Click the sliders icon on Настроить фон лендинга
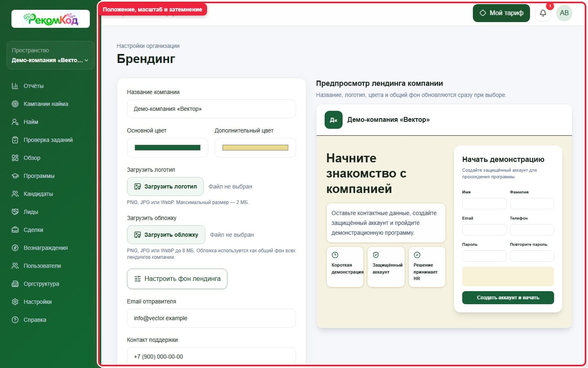Image resolution: width=588 pixels, height=368 pixels. pyautogui.click(x=138, y=279)
